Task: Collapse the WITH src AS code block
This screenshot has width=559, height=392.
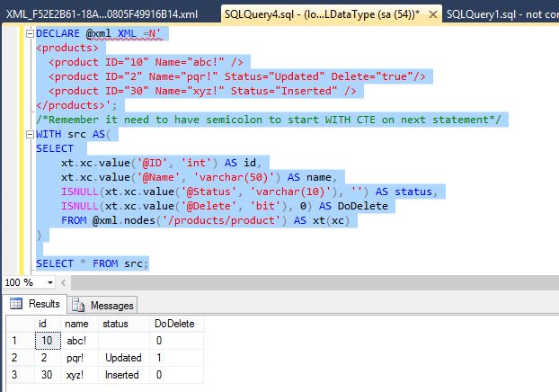Action: coord(31,134)
